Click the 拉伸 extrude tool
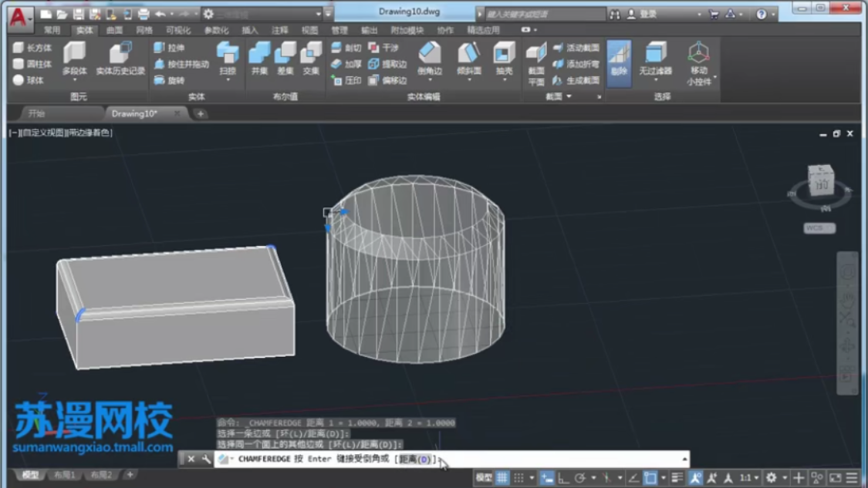Screen dimensions: 868x488 point(169,48)
